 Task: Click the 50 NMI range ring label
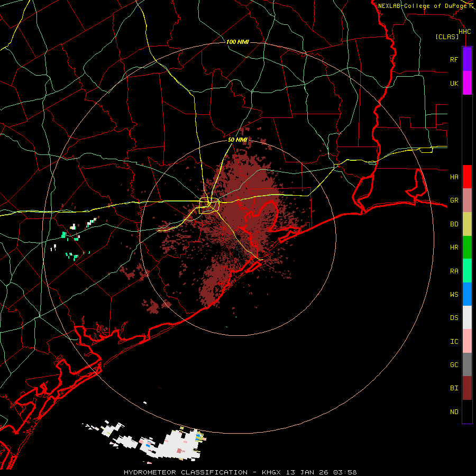pyautogui.click(x=237, y=140)
